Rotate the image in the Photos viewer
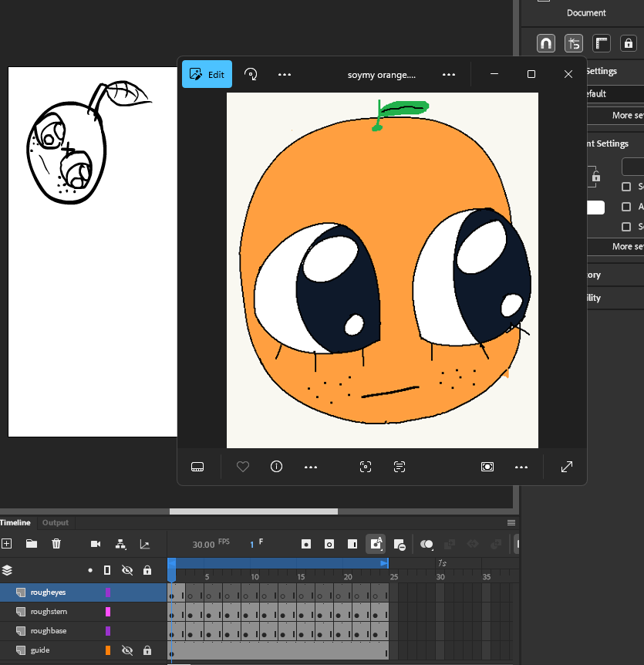 coord(251,75)
